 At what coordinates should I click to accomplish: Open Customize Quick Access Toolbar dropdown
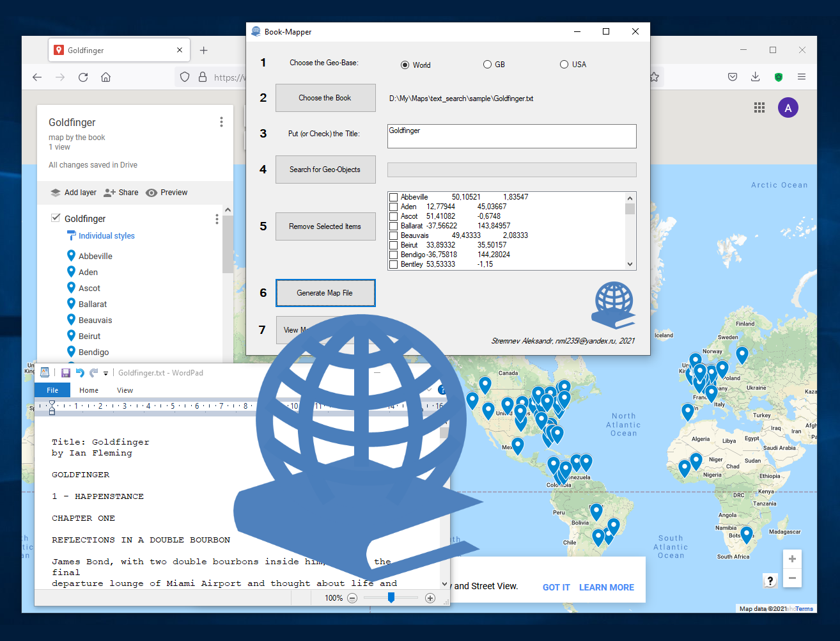(105, 373)
